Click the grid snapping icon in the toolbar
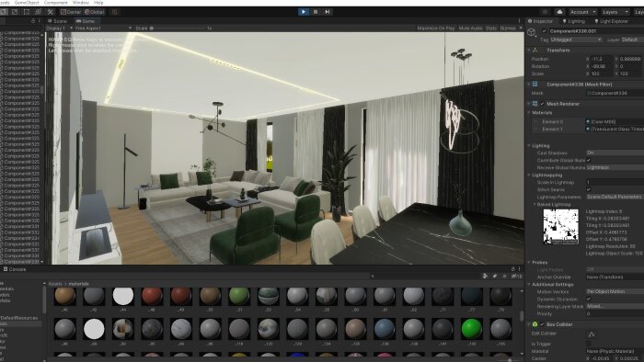This screenshot has height=362, width=644. point(115,12)
